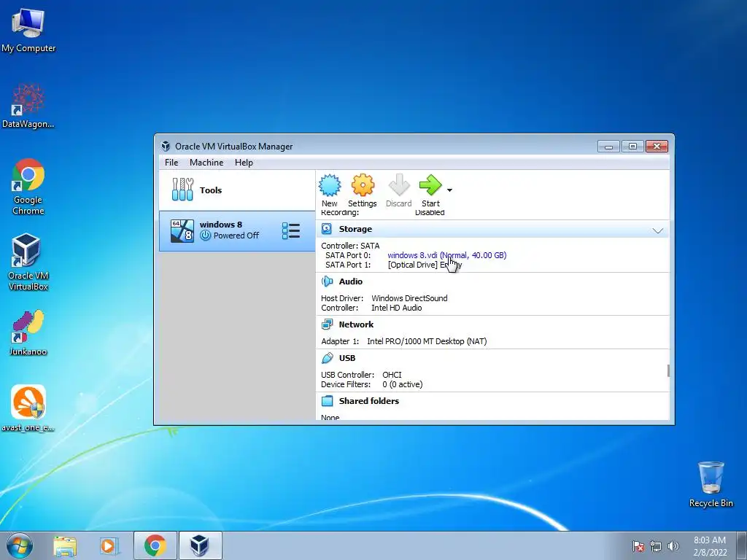Image resolution: width=747 pixels, height=560 pixels.
Task: Click Controller: SATA text
Action: [x=350, y=246]
